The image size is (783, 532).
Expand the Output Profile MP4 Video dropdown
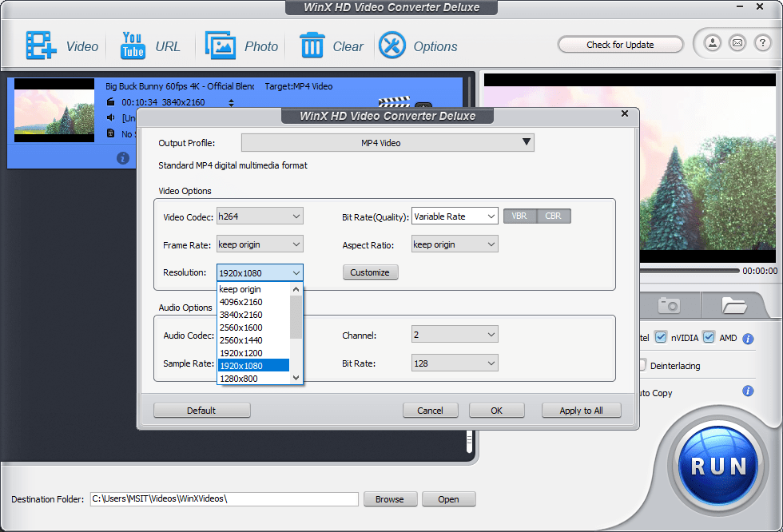[388, 143]
